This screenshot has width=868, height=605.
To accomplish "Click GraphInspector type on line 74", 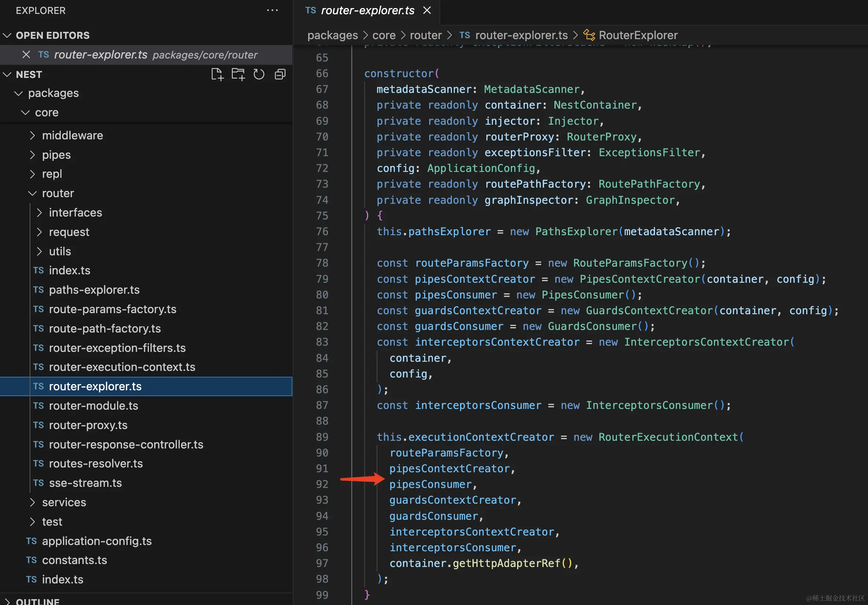I will 630,200.
